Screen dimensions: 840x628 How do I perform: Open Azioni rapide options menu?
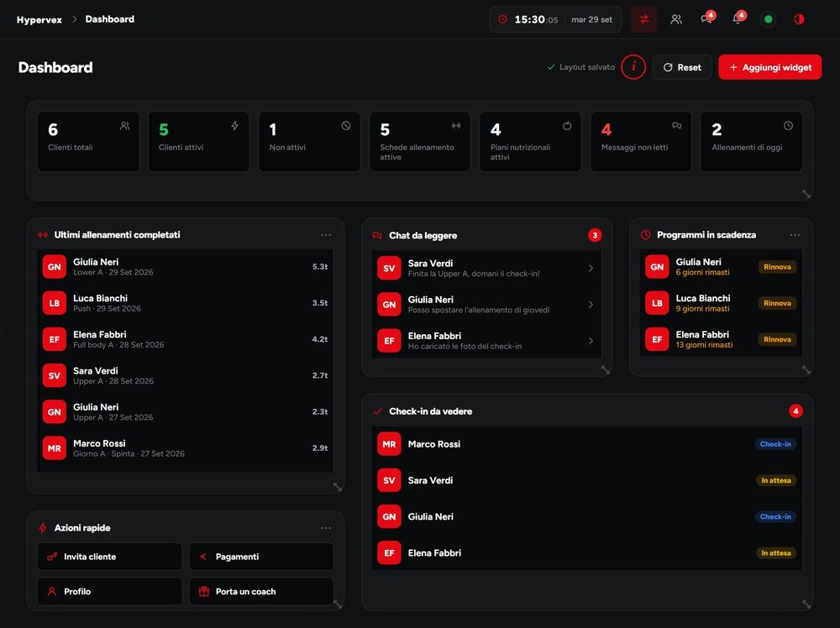click(326, 528)
